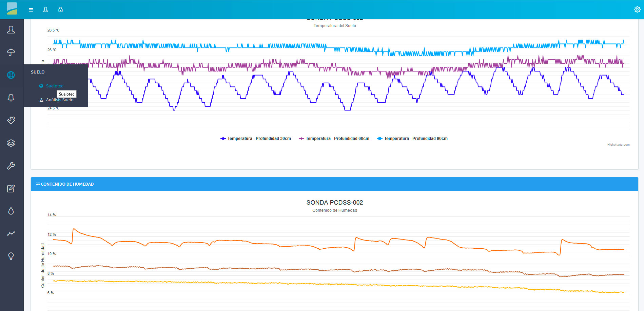Image resolution: width=644 pixels, height=311 pixels.
Task: Click the 10 % axis label
Action: pos(52,254)
